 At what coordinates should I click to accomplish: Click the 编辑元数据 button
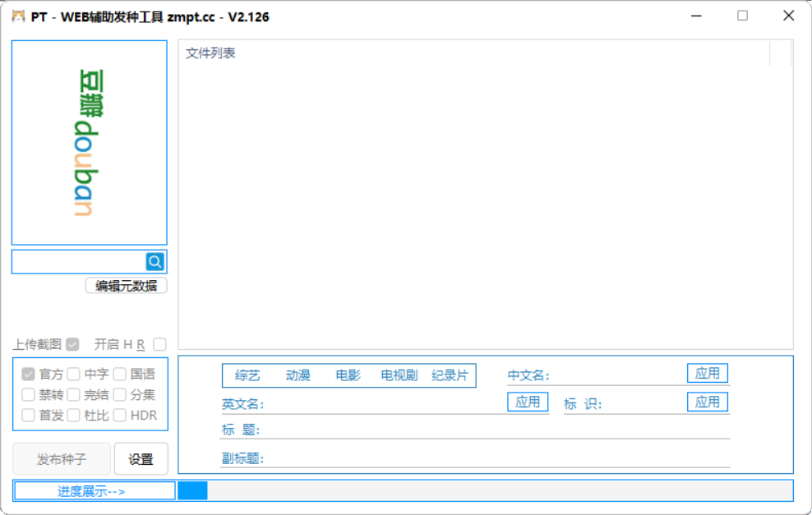(x=126, y=285)
